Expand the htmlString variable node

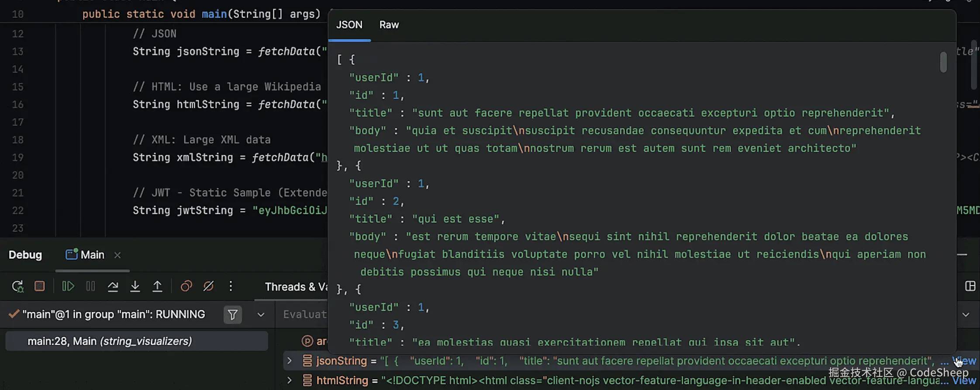[289, 380]
